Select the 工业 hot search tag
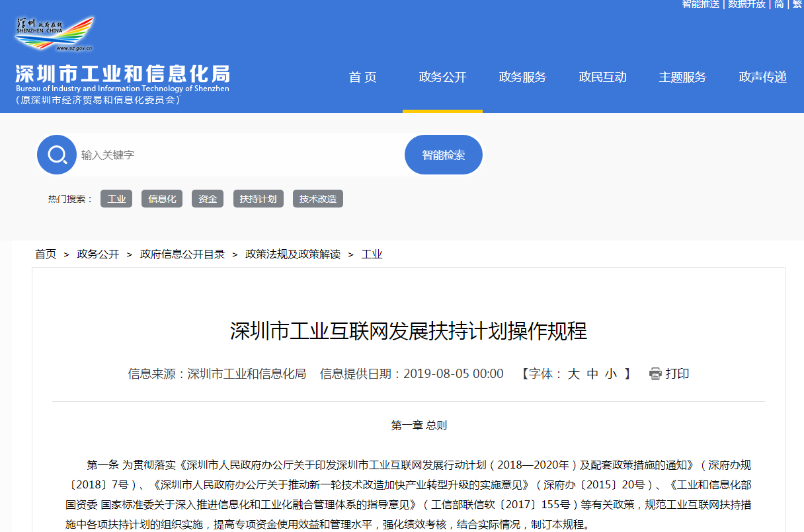The width and height of the screenshot is (804, 532). [116, 199]
